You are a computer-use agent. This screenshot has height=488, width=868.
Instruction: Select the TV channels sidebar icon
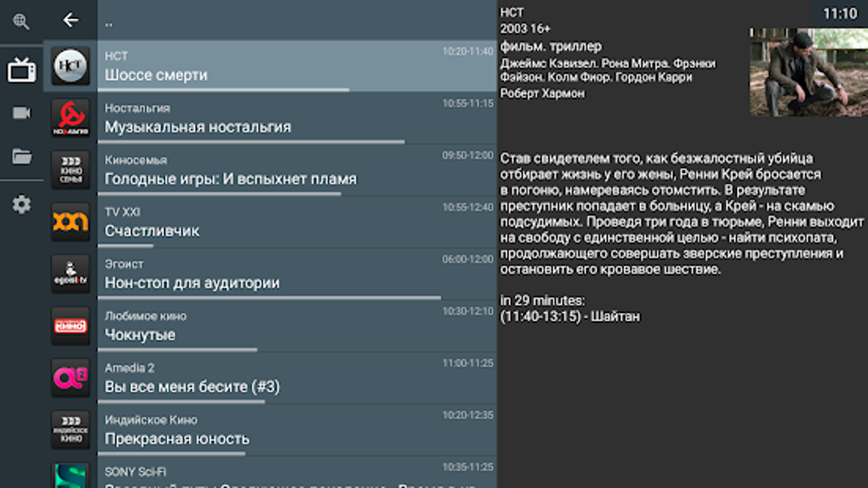pyautogui.click(x=21, y=70)
